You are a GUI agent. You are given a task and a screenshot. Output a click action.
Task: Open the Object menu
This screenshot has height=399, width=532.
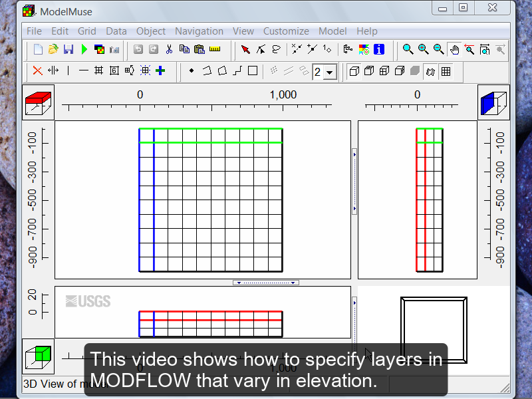tap(151, 31)
